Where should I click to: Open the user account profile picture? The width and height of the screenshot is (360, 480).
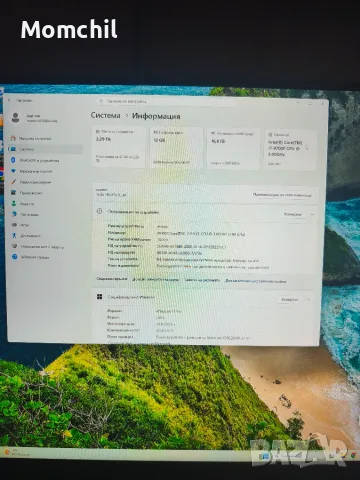pyautogui.click(x=15, y=118)
